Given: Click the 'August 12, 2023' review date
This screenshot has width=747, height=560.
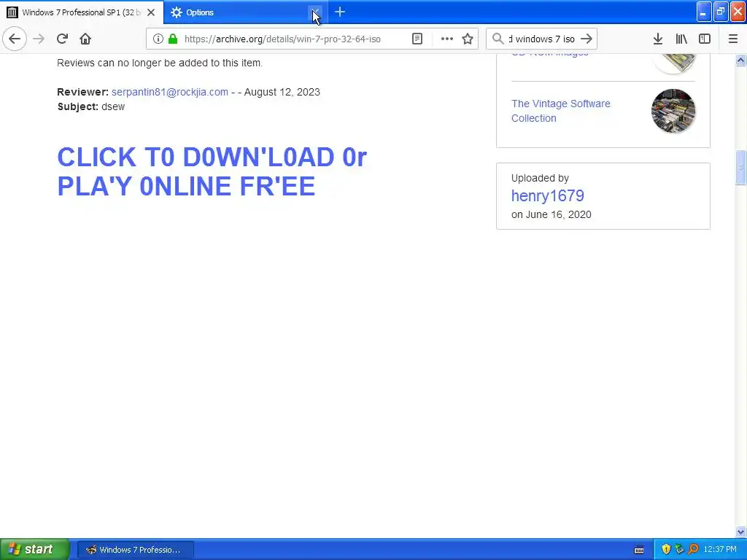Looking at the screenshot, I should [x=282, y=92].
